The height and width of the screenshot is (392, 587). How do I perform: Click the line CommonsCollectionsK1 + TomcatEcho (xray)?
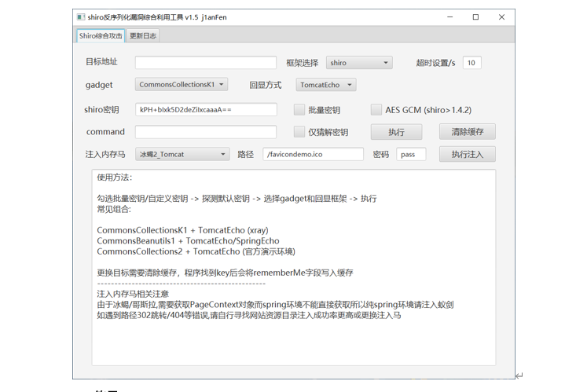tap(182, 230)
